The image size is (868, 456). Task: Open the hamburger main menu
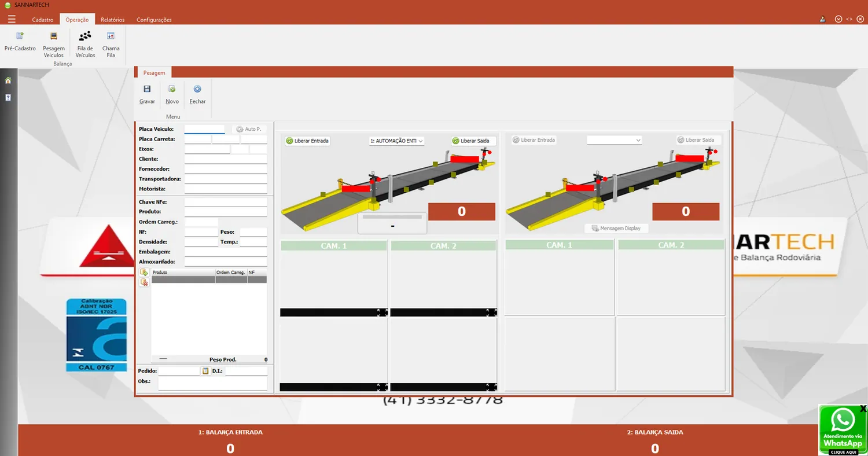pos(12,19)
